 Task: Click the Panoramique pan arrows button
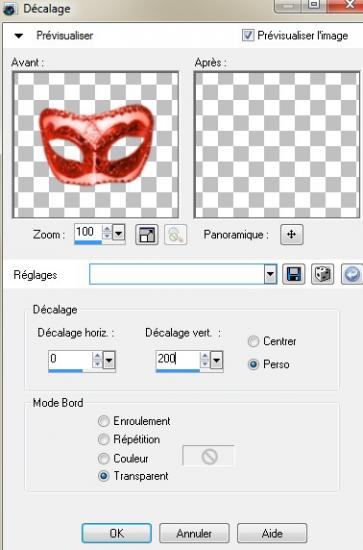pyautogui.click(x=292, y=234)
